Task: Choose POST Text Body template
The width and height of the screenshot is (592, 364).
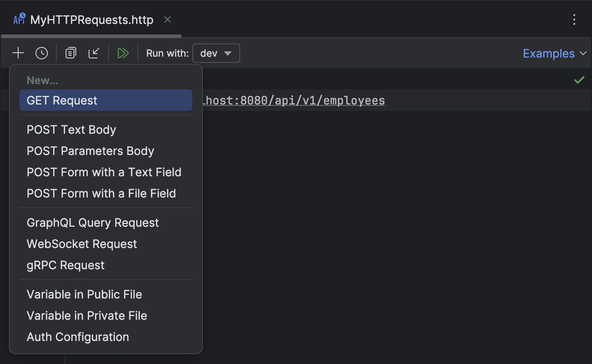Action: (x=71, y=129)
